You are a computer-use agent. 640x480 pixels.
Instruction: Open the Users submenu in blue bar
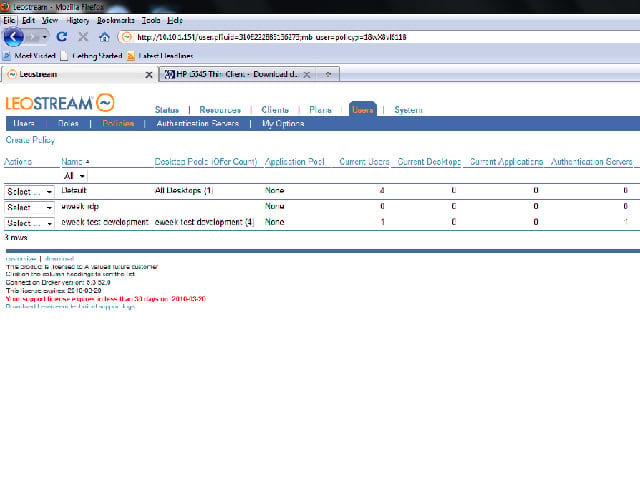[24, 123]
